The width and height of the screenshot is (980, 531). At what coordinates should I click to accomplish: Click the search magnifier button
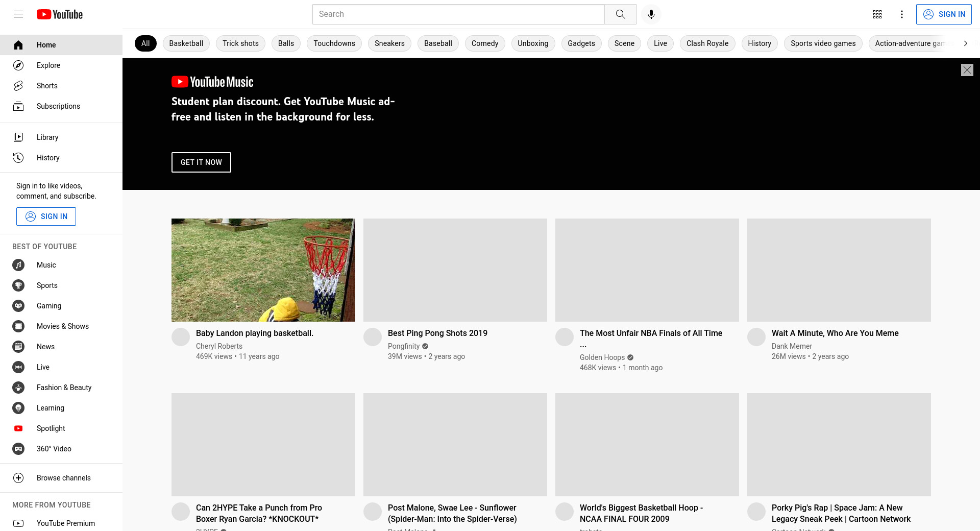[620, 14]
